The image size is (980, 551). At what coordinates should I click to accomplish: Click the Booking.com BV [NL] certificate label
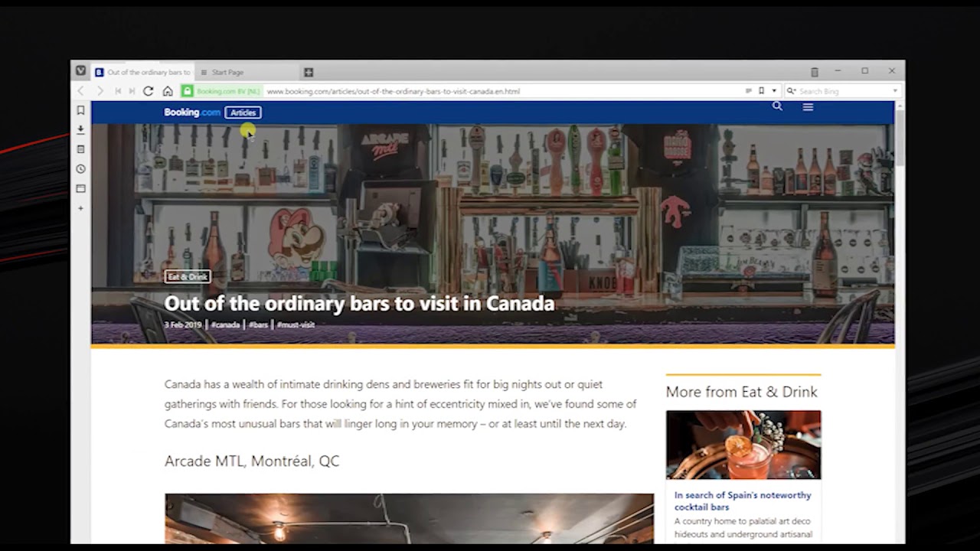(x=228, y=91)
